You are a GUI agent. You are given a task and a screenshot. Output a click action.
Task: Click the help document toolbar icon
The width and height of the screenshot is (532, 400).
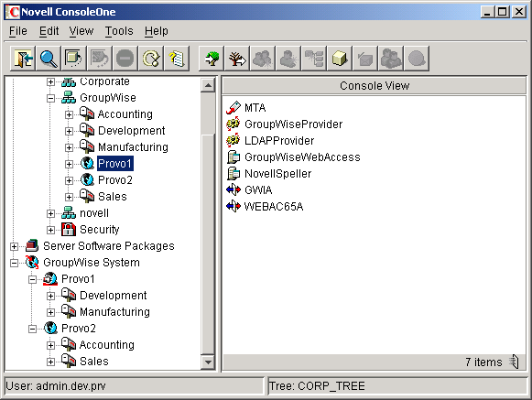tap(177, 59)
